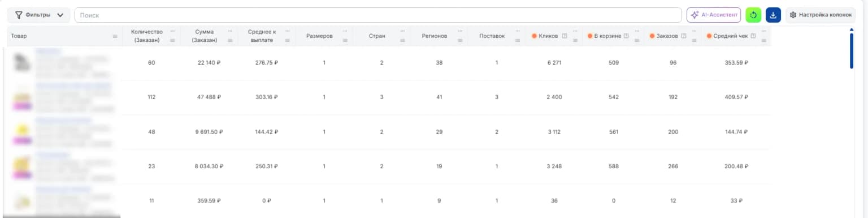
Task: Open hamburger menu of the Средний чек column
Action: click(763, 40)
